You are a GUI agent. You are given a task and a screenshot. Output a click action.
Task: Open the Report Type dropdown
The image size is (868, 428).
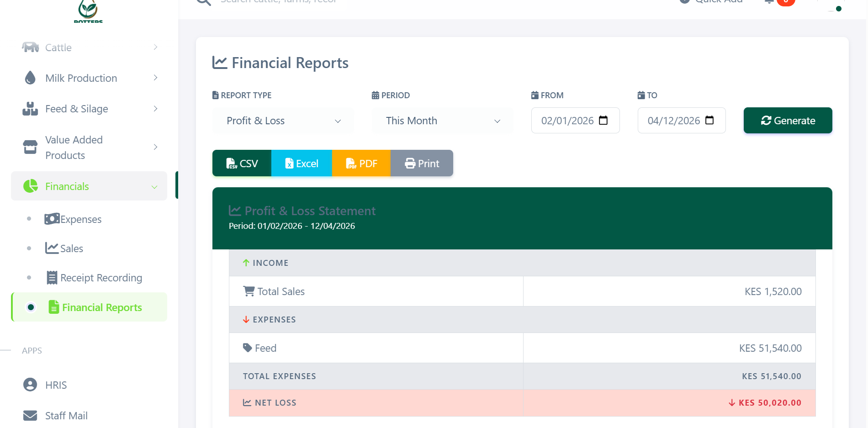pyautogui.click(x=283, y=121)
